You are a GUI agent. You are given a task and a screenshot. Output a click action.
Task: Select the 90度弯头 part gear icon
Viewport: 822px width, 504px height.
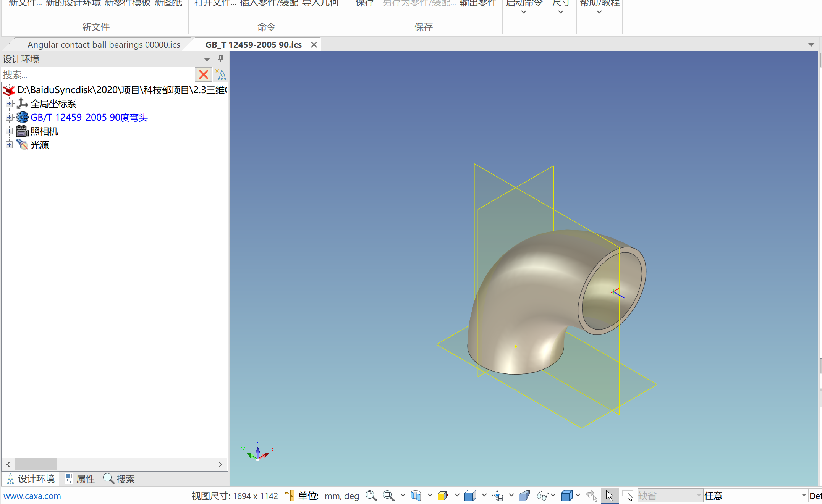point(23,117)
